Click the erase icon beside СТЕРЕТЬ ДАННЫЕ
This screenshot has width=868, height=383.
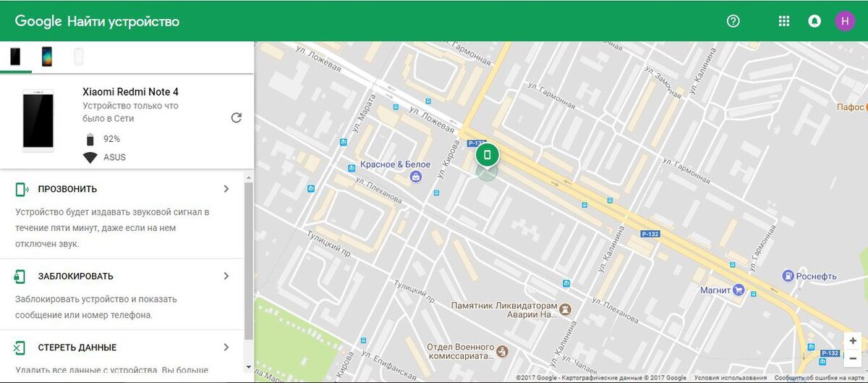(20, 348)
